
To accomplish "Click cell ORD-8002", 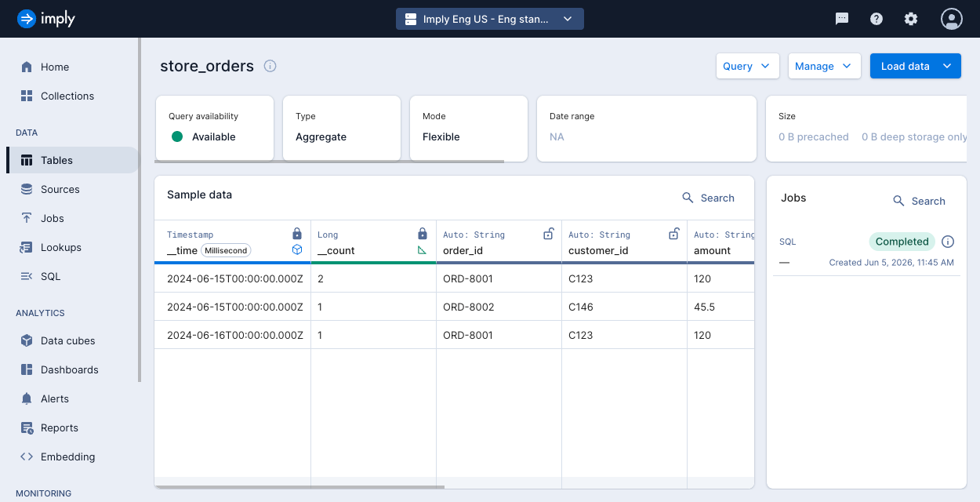I will (x=499, y=307).
